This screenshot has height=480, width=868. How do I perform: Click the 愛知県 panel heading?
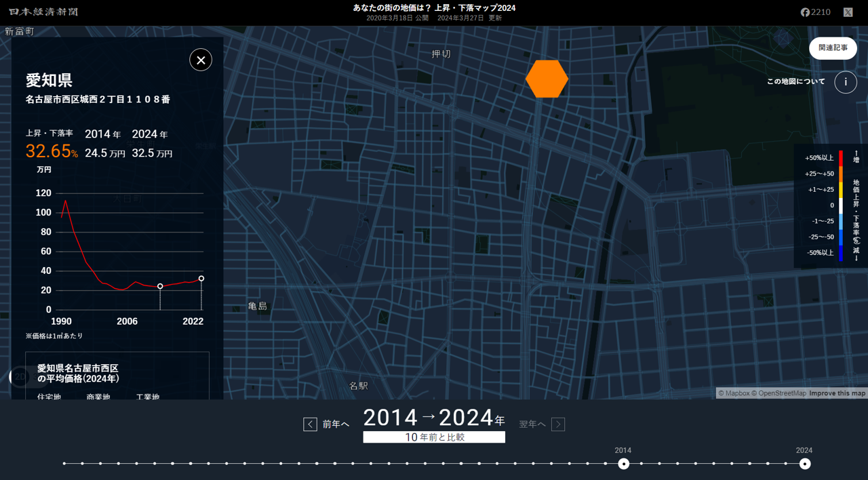pyautogui.click(x=49, y=80)
